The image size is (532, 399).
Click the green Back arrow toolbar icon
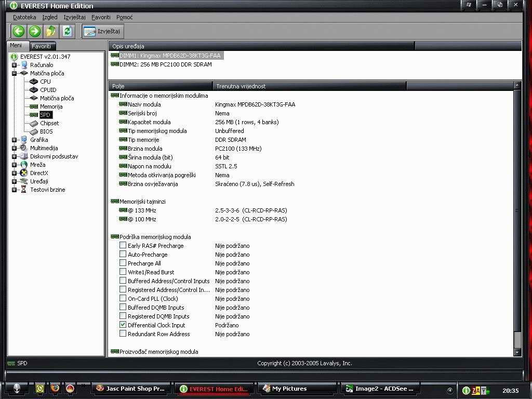click(x=19, y=31)
